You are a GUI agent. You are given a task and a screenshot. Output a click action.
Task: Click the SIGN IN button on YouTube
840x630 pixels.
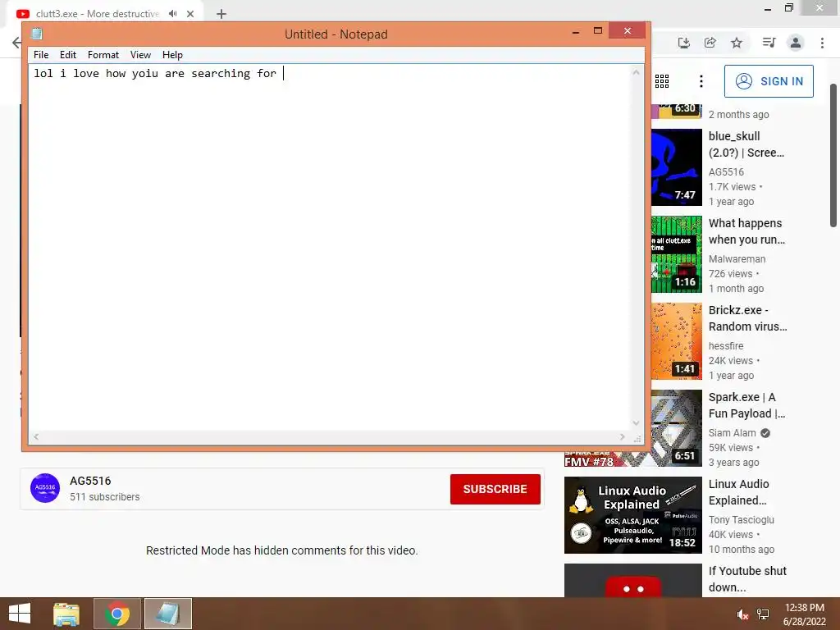769,81
